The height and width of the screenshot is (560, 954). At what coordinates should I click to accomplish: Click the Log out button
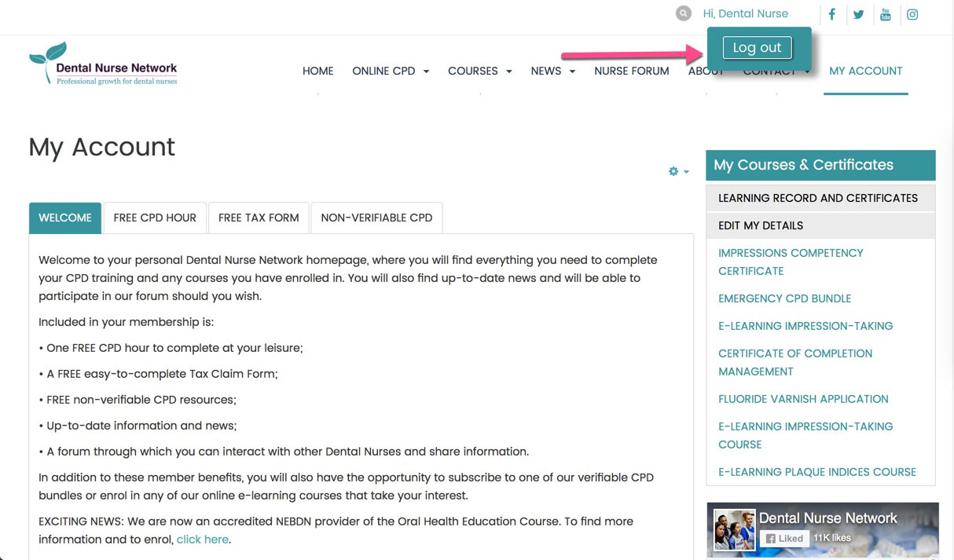click(757, 47)
